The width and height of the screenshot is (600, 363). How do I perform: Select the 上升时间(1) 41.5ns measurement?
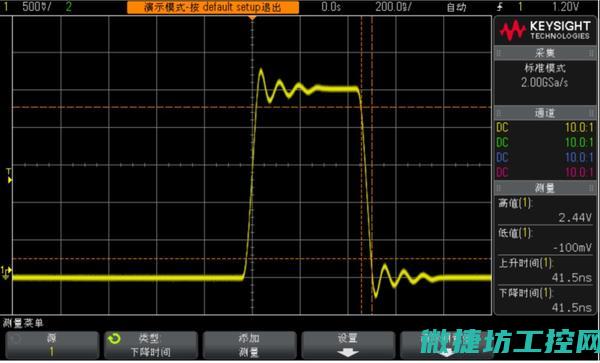click(545, 270)
